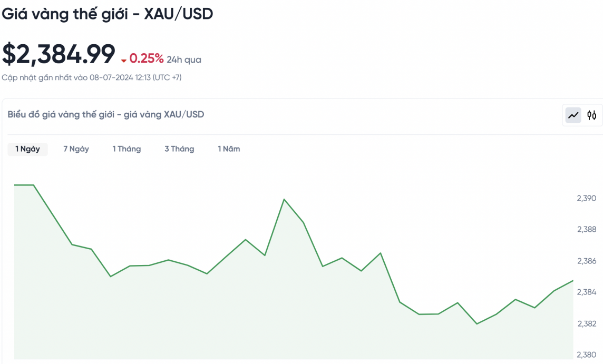Click the 2,390 price axis label
603x364 pixels.
click(x=587, y=199)
